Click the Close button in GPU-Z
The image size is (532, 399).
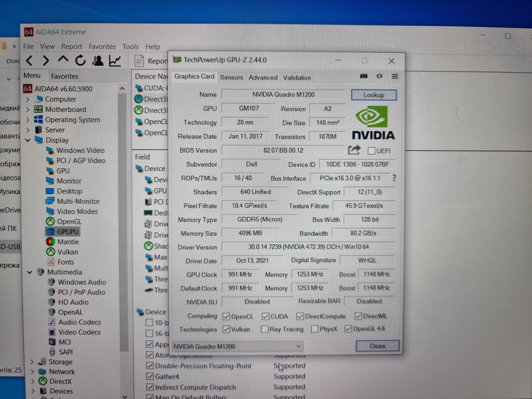point(377,346)
